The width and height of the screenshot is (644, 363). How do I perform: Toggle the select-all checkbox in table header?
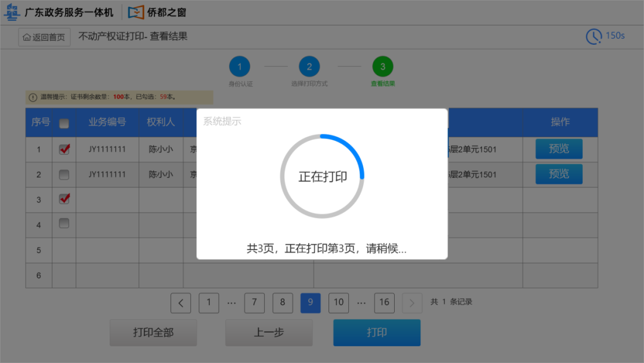click(64, 121)
